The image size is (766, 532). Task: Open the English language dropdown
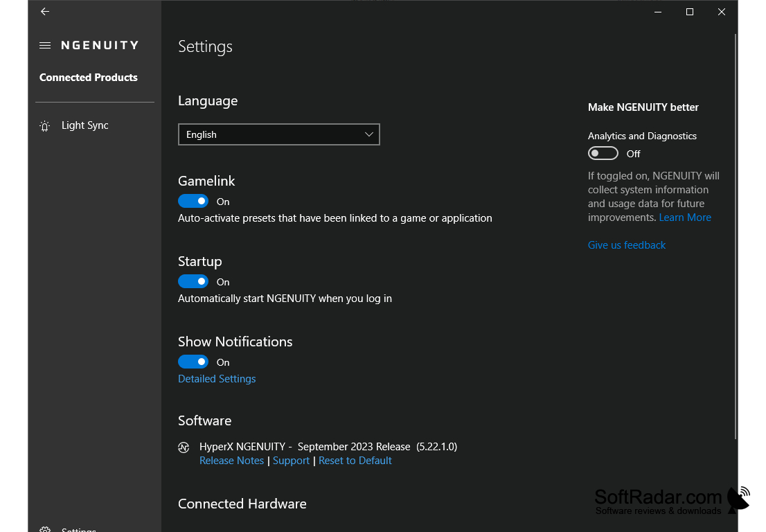(278, 134)
